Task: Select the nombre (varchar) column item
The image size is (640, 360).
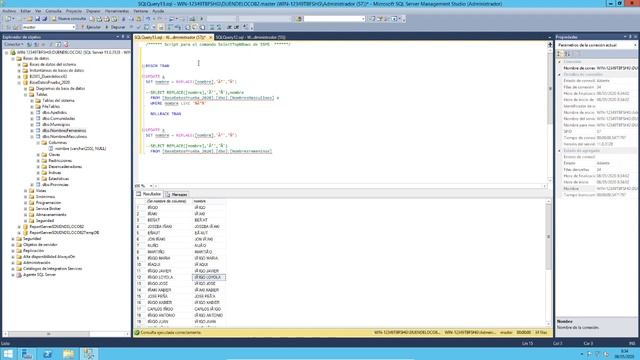Action: click(80, 149)
